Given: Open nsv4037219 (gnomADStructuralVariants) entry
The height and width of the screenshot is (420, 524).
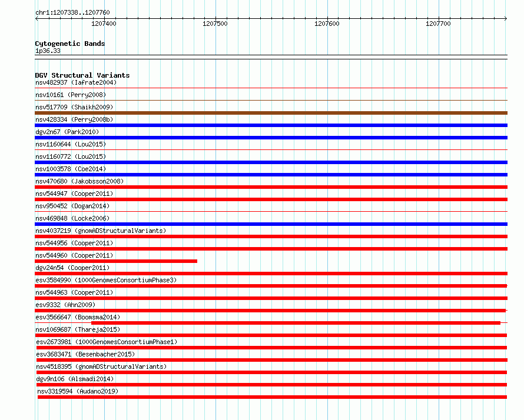Looking at the screenshot, I should (x=101, y=231).
